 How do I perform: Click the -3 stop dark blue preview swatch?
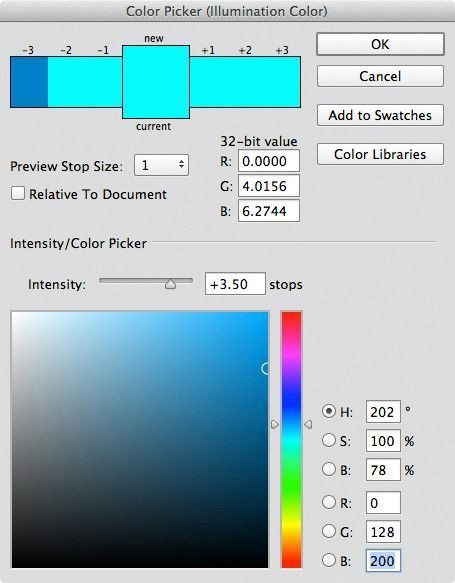point(29,82)
